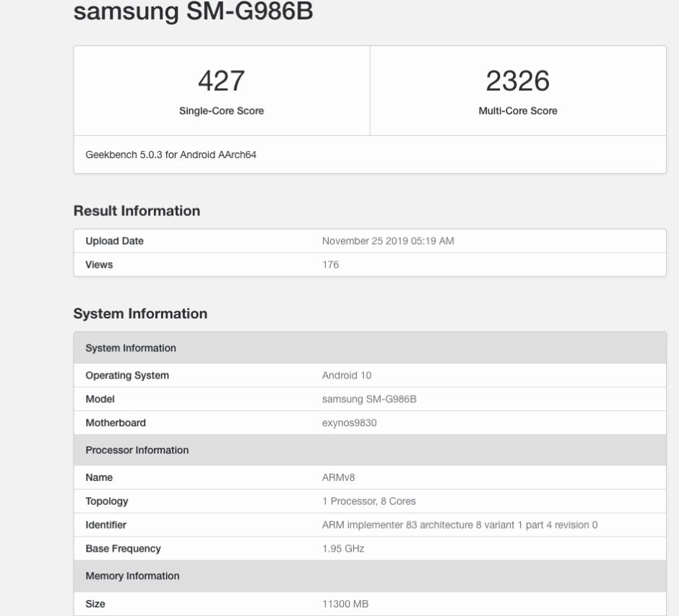Select the '1.95 GHz' frequency value
The width and height of the screenshot is (679, 616).
click(x=343, y=549)
